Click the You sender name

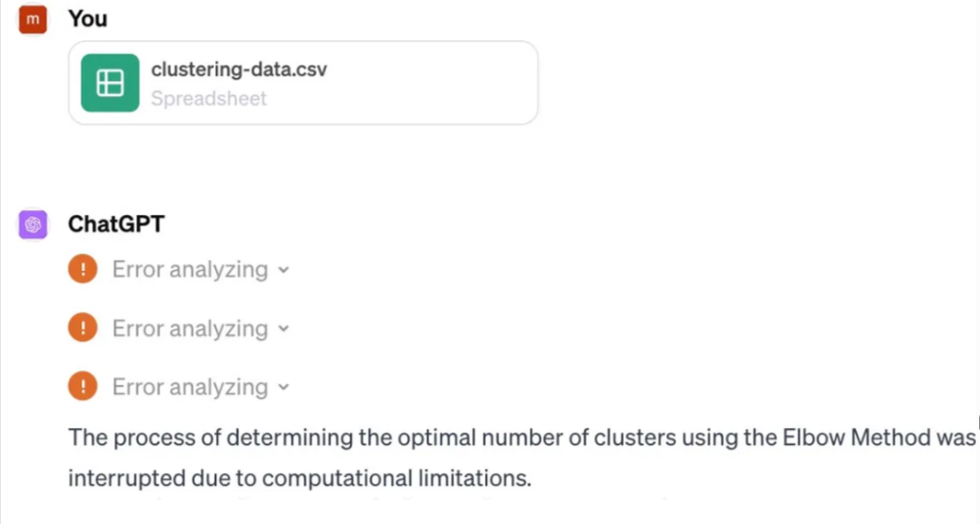(x=87, y=19)
